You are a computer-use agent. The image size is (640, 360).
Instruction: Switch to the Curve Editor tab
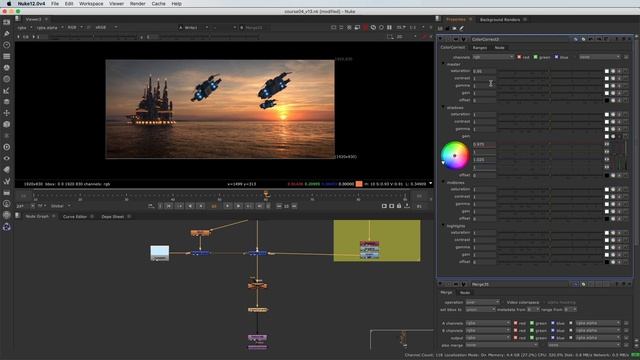click(75, 216)
